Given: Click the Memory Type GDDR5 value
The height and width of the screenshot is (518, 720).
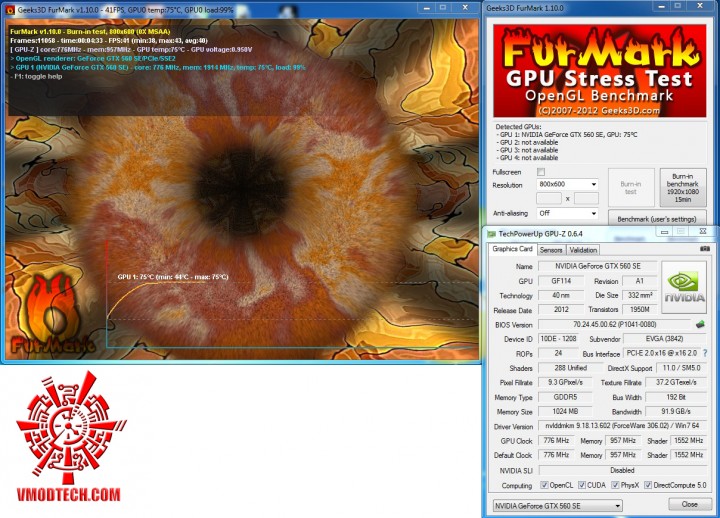Looking at the screenshot, I should pos(565,397).
